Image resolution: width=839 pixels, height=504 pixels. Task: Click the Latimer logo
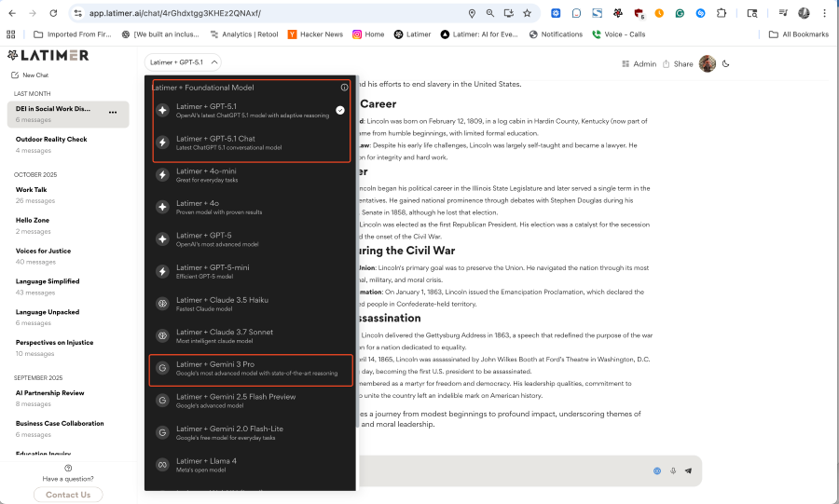[x=48, y=55]
